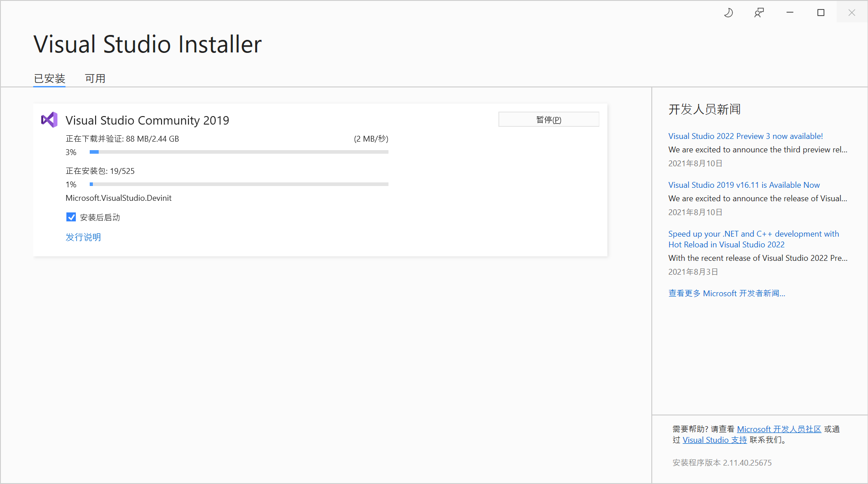Click the package install progress bar
Image resolution: width=868 pixels, height=484 pixels.
click(x=239, y=184)
